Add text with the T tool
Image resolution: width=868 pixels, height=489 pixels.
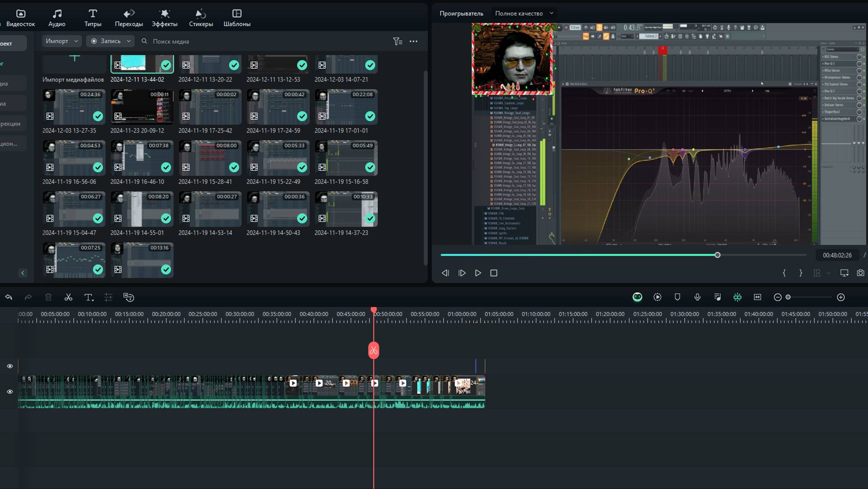click(x=89, y=297)
